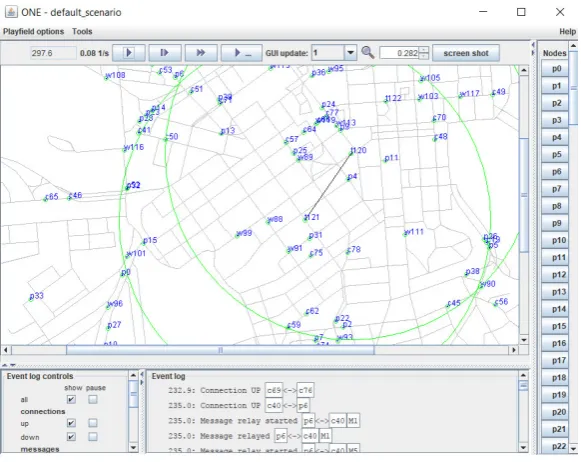581x462 pixels.
Task: Click node w111 on the map
Action: point(414,232)
